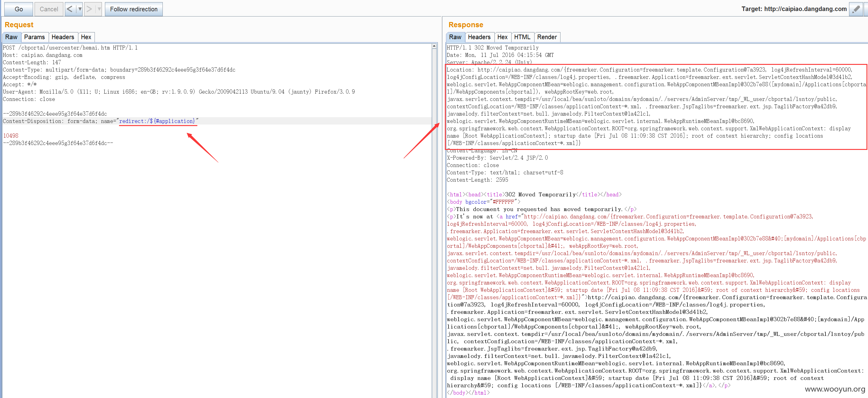
Task: Click the Date: Mon, 11 Jul 2016 response header
Action: coord(500,55)
